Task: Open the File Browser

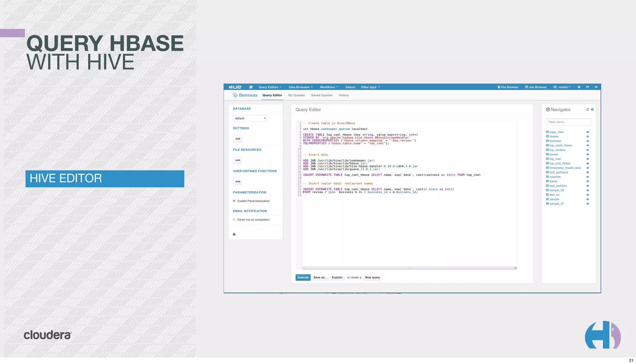Action: (x=508, y=87)
